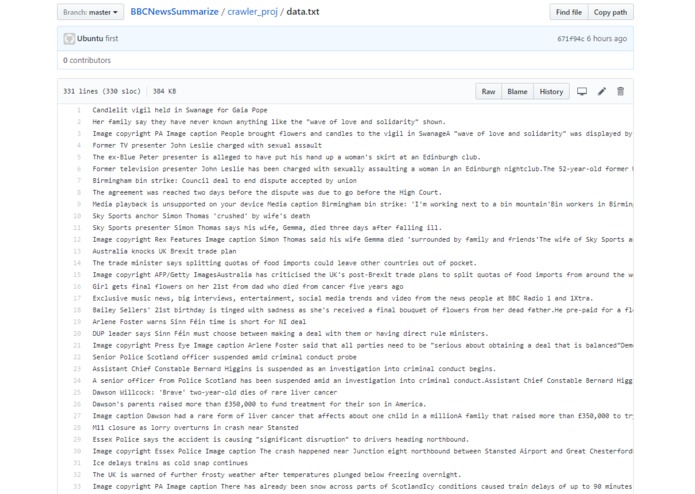Open the Branch: master dropdown
This screenshot has width=695, height=494.
[x=90, y=12]
